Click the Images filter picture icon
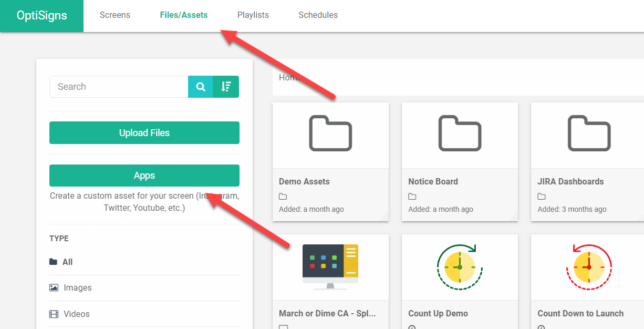 (x=55, y=287)
